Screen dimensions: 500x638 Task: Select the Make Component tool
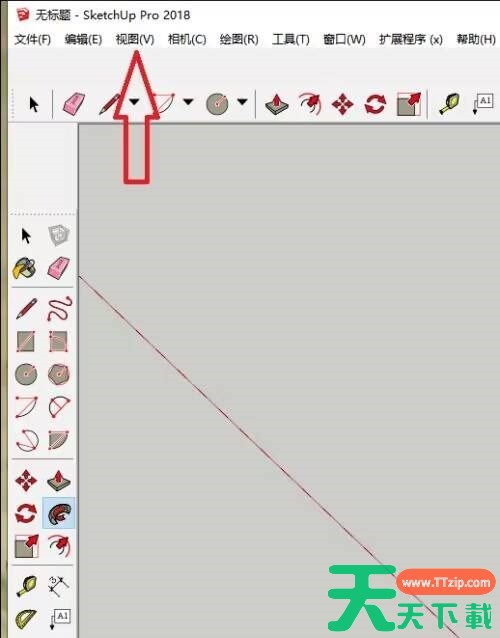[59, 235]
